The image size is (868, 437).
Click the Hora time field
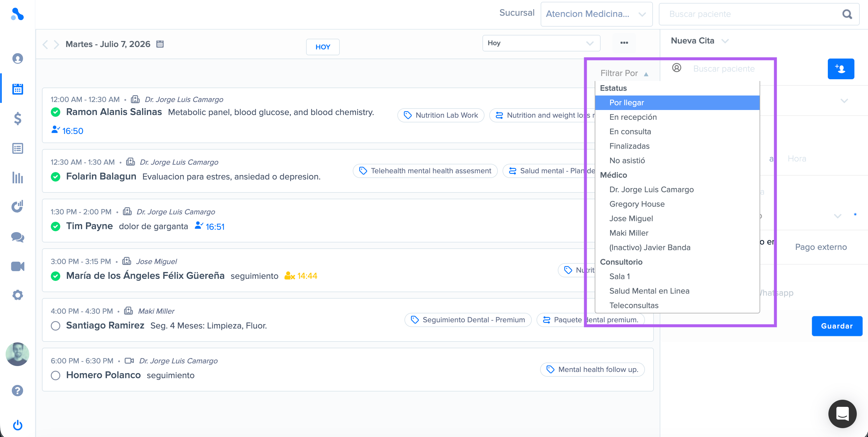[x=797, y=159]
